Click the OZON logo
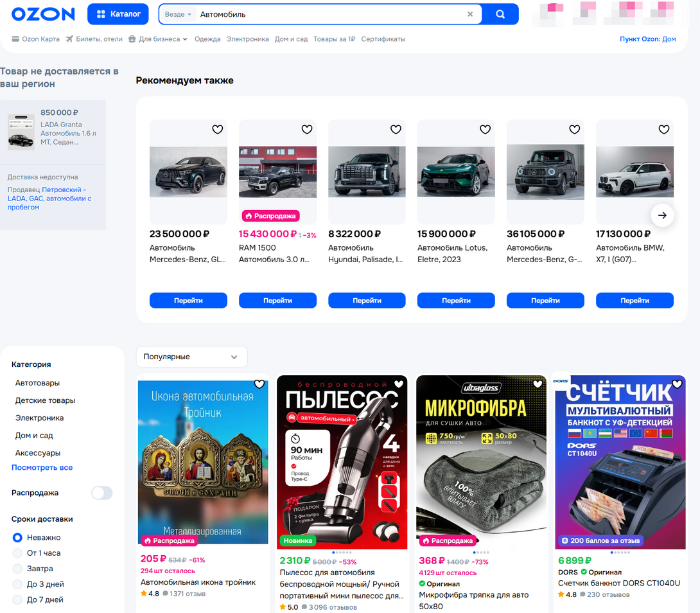The image size is (700, 613). [43, 14]
